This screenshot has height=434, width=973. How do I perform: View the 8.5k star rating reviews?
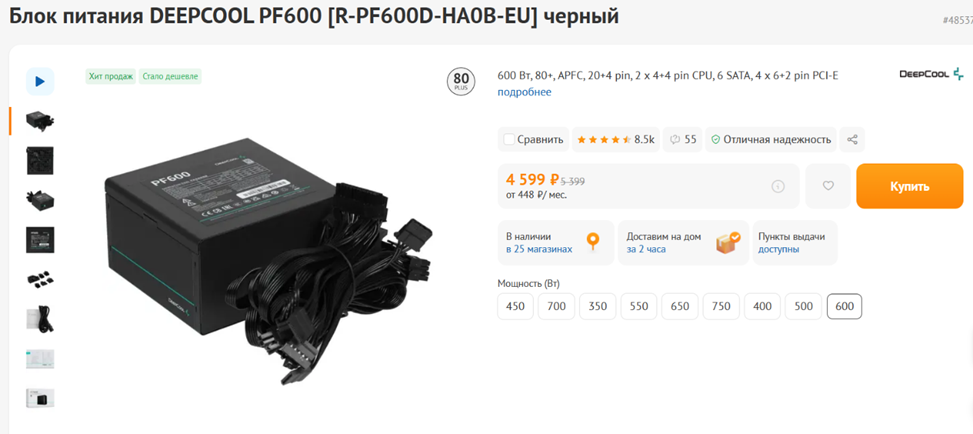point(616,139)
